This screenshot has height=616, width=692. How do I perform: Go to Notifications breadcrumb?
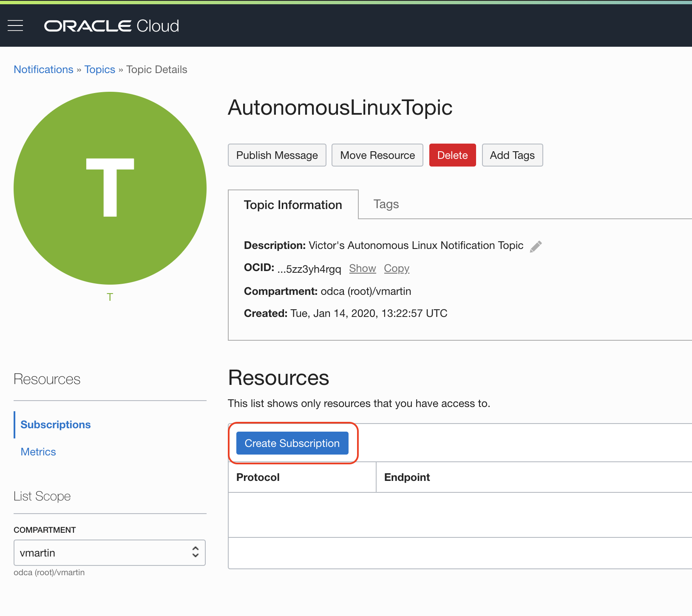point(43,69)
